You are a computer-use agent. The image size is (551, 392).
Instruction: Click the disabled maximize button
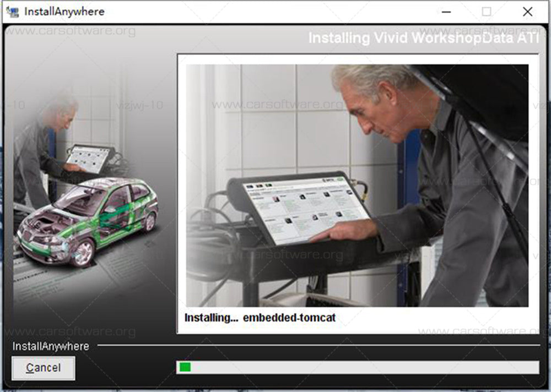coord(487,12)
